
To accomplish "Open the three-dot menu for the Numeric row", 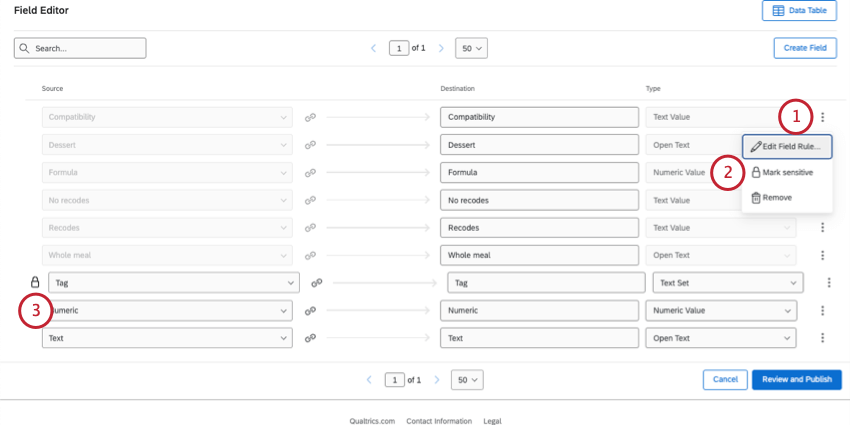I will (x=822, y=311).
